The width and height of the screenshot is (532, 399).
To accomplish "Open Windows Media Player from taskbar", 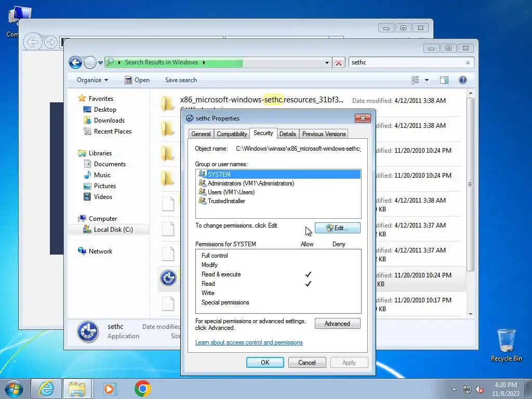I will click(109, 389).
